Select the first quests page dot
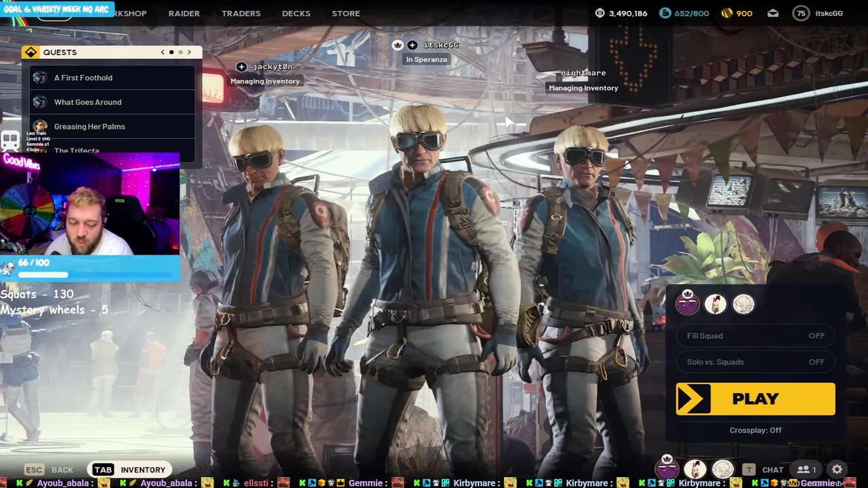Image resolution: width=868 pixels, height=488 pixels. click(x=172, y=52)
